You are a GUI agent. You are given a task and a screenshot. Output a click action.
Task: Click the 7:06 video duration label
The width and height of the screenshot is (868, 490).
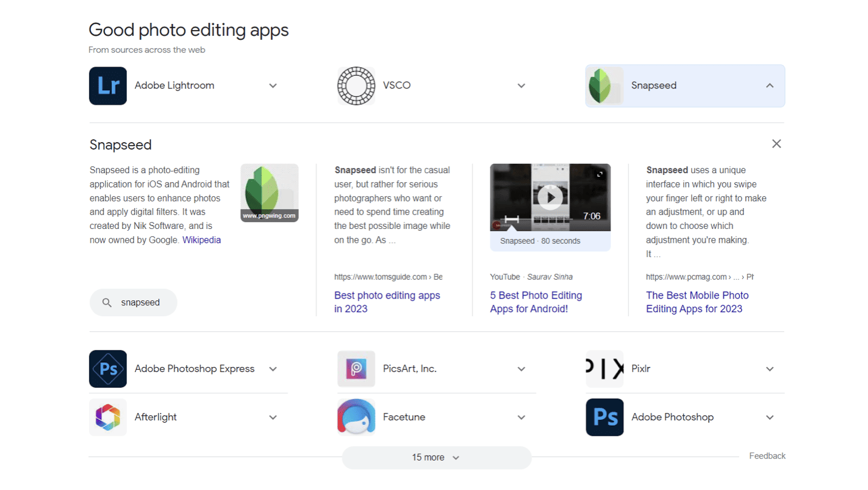coord(592,216)
